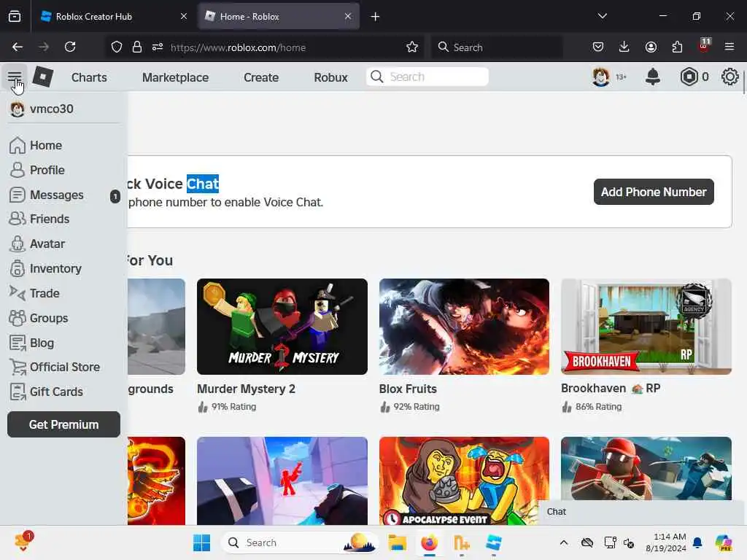Open Roblox Studio icon in taskbar

pyautogui.click(x=494, y=542)
